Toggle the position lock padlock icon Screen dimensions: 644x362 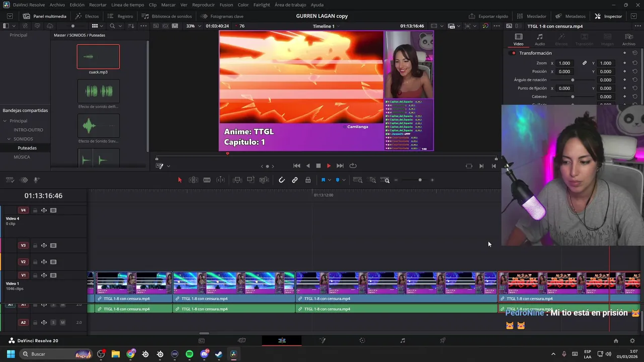coord(308,180)
